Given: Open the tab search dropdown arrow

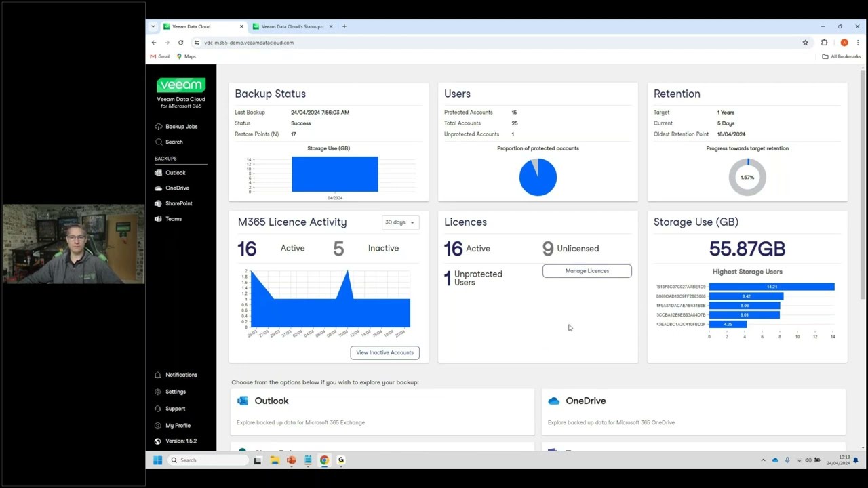Looking at the screenshot, I should click(153, 26).
